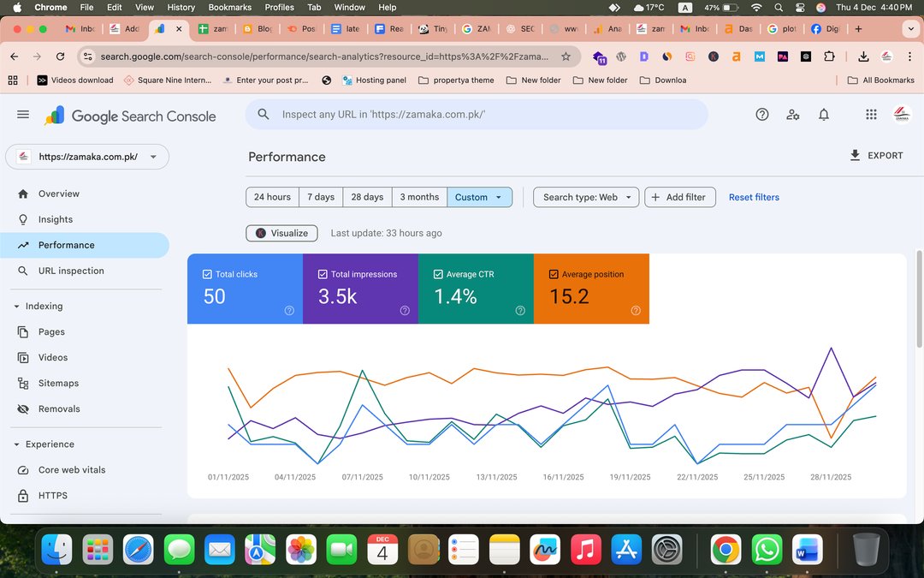The width and height of the screenshot is (924, 578).
Task: Select the 28 days date tab
Action: pos(367,197)
